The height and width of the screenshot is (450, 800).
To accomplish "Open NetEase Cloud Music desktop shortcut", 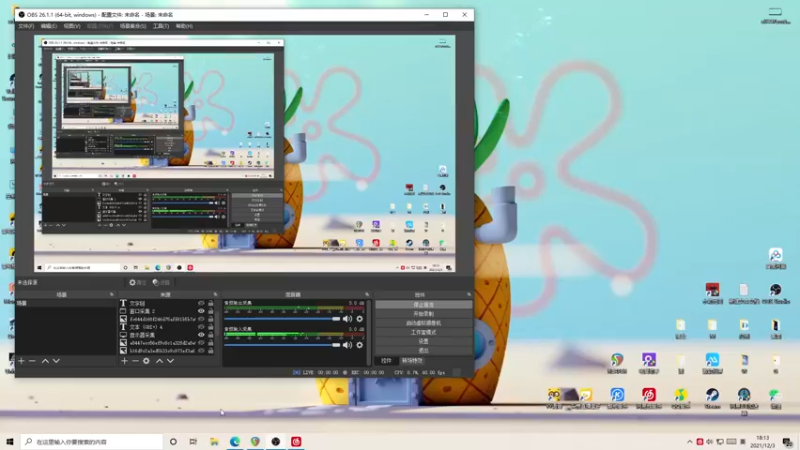I will click(x=649, y=398).
